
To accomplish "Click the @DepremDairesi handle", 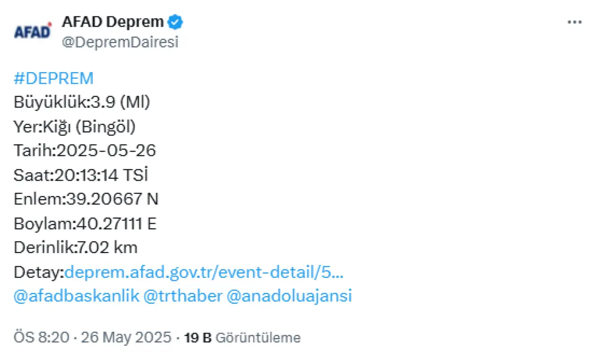I will tap(120, 43).
